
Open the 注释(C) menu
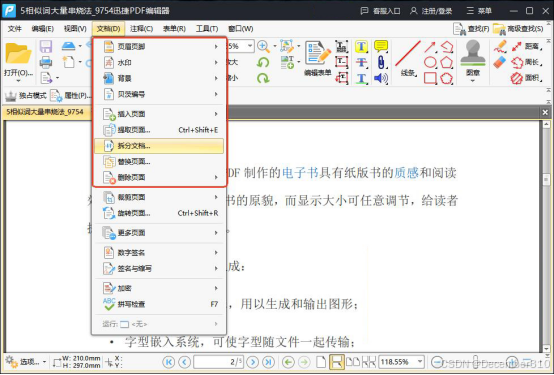tap(141, 29)
